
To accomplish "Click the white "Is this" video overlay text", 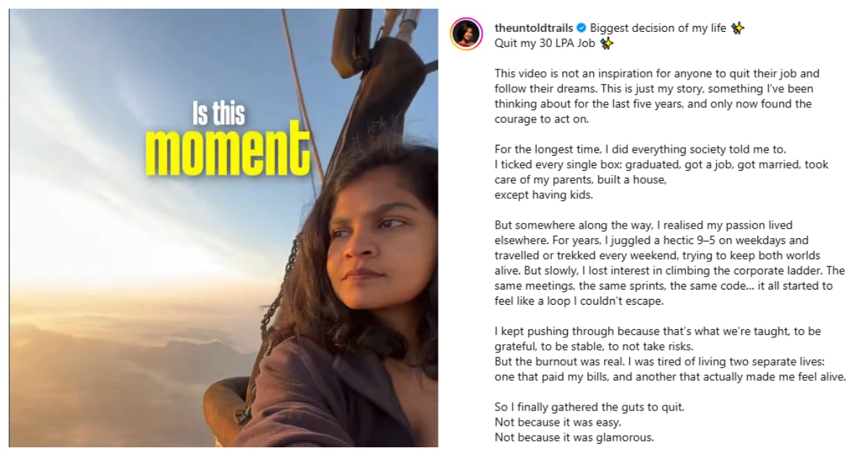I will tap(218, 113).
